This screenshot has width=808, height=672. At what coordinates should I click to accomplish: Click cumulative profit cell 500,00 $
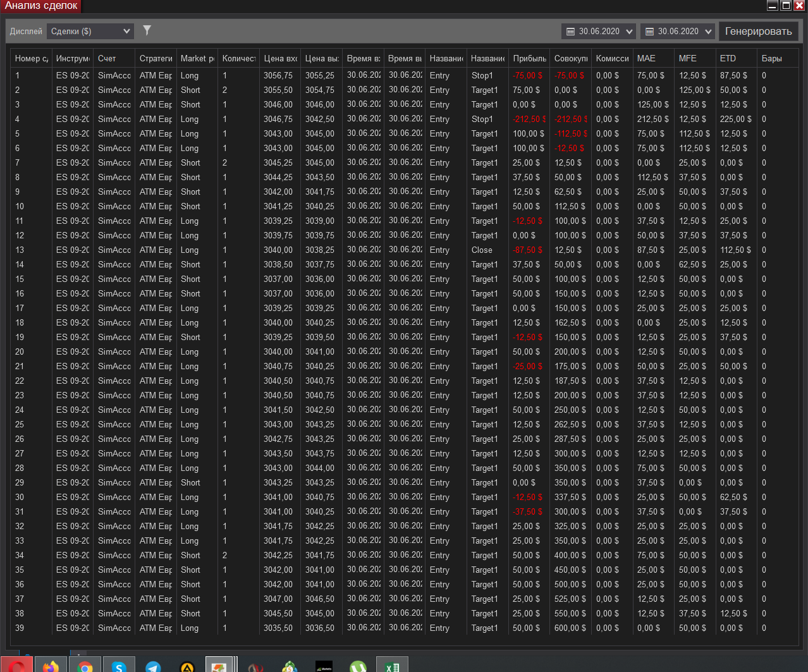click(570, 584)
